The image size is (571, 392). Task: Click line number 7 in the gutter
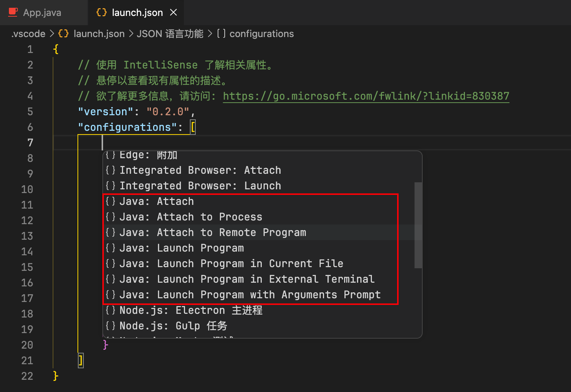point(30,143)
